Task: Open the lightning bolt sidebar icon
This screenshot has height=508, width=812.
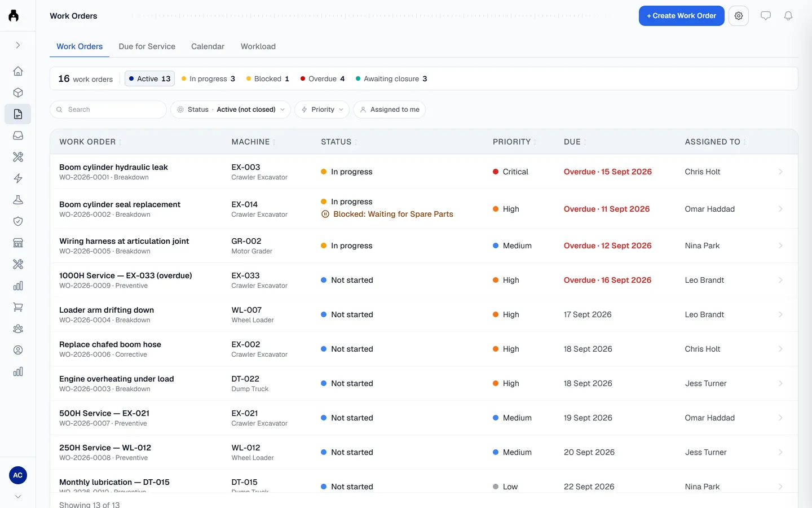Action: (18, 178)
